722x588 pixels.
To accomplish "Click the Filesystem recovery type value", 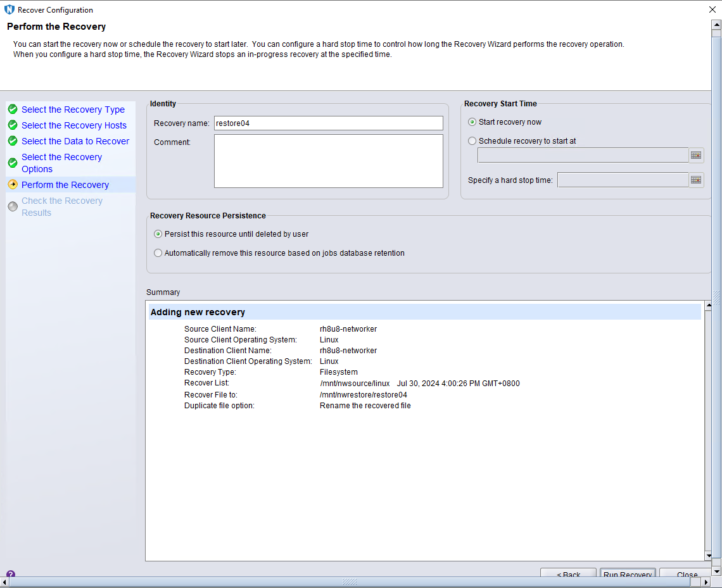I will (338, 372).
